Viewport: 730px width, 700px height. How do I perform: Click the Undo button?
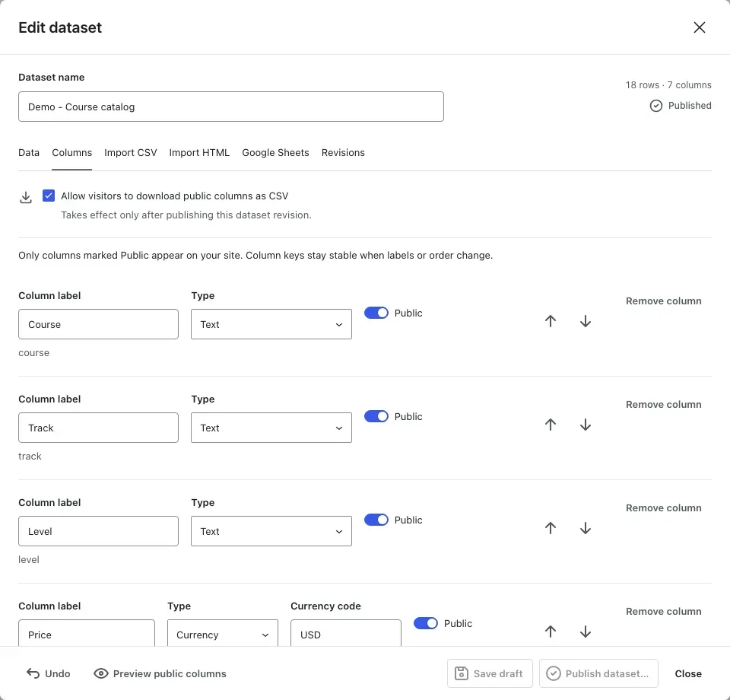tap(49, 673)
